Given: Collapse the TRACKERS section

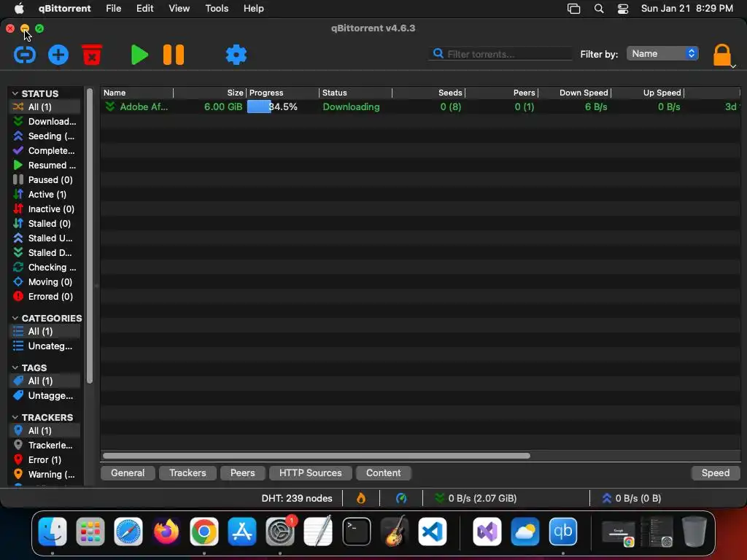Looking at the screenshot, I should click(x=15, y=417).
